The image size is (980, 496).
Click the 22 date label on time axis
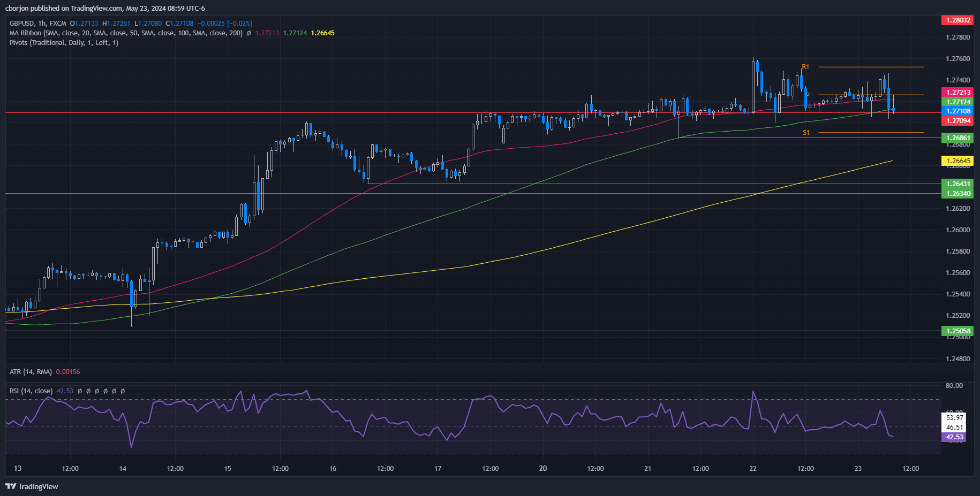pos(753,469)
